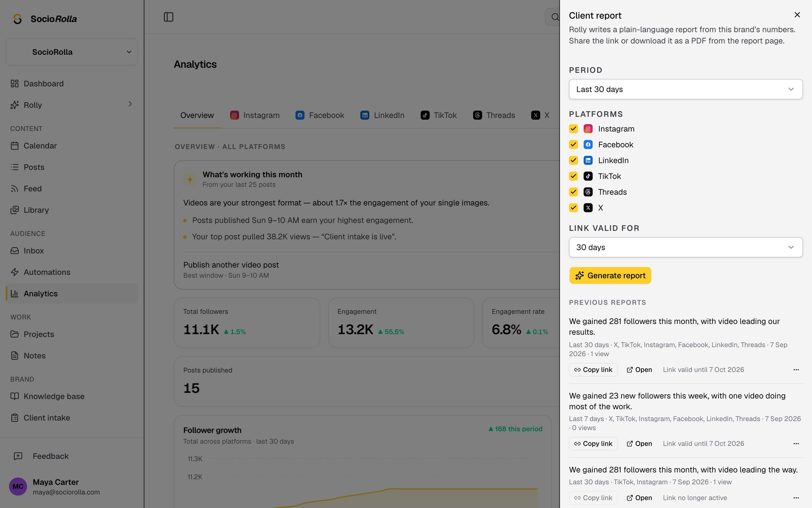The image size is (812, 508).
Task: Switch to the Facebook analytics tab
Action: 320,115
